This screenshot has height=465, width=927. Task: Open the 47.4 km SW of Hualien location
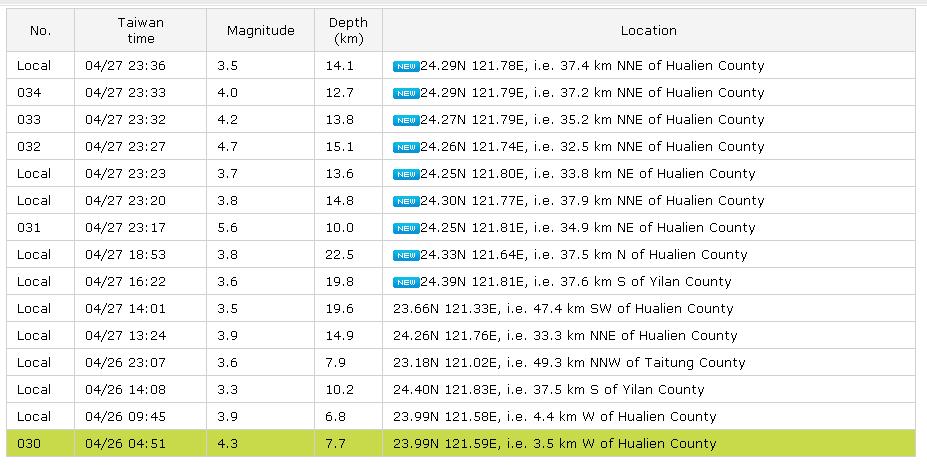click(563, 309)
